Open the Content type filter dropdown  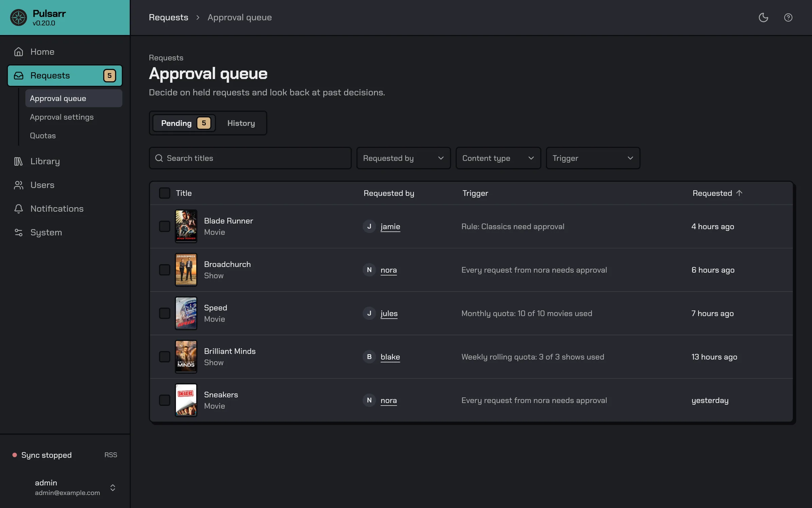pyautogui.click(x=498, y=158)
